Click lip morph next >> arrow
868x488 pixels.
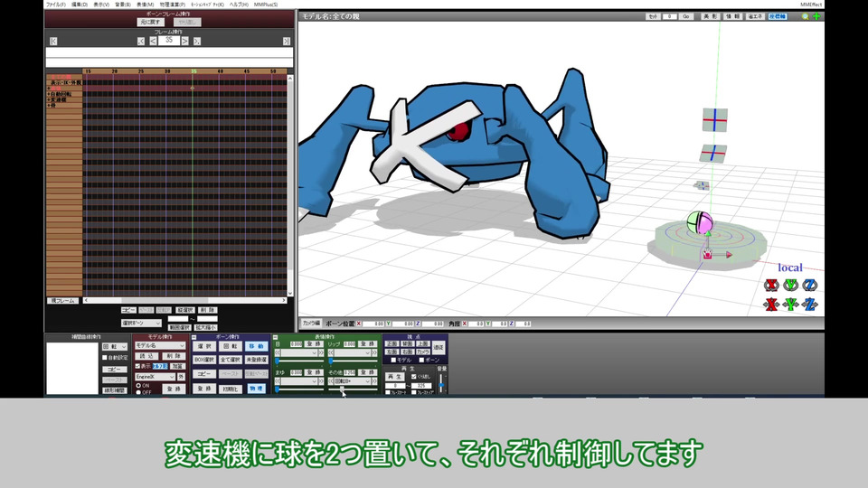tap(374, 352)
